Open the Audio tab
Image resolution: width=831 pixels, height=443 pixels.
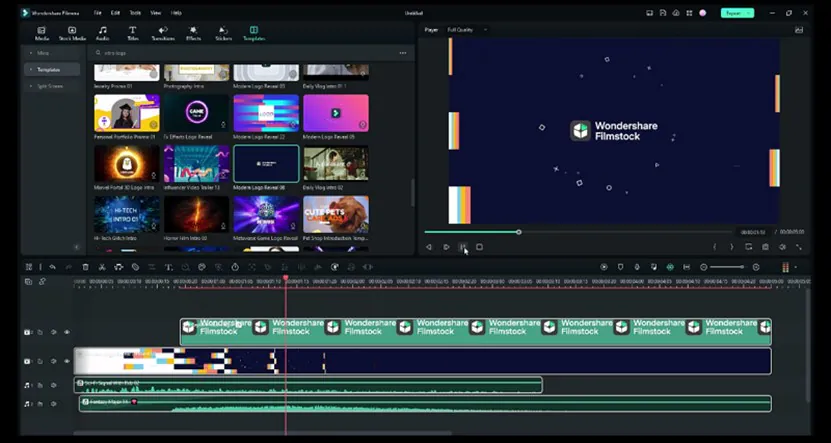pos(103,33)
